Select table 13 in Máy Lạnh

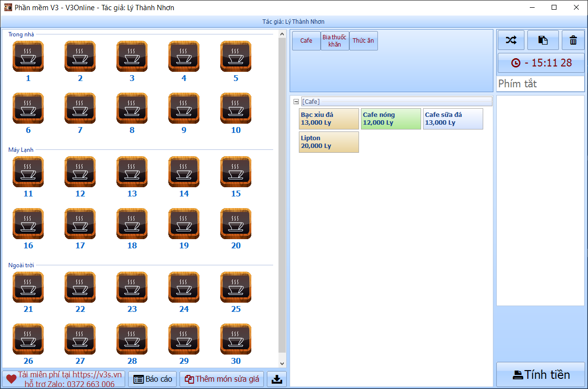pyautogui.click(x=131, y=172)
